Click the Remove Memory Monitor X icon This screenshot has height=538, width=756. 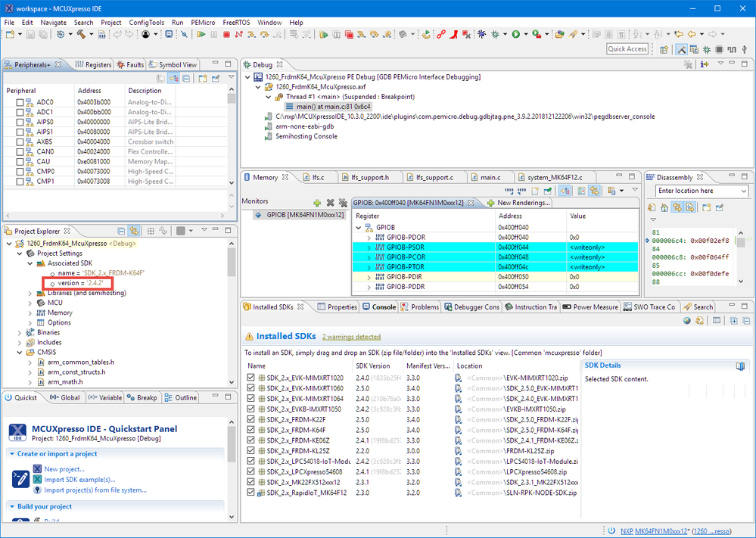(330, 203)
